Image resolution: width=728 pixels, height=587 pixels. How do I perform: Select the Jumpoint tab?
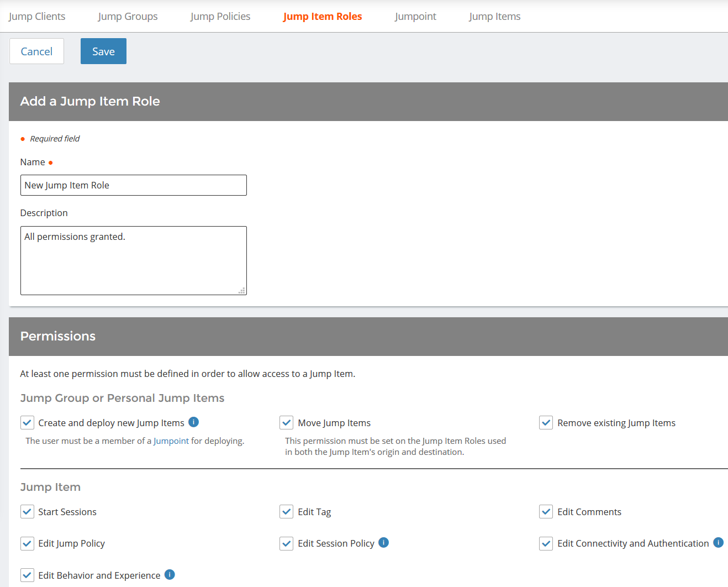point(415,16)
